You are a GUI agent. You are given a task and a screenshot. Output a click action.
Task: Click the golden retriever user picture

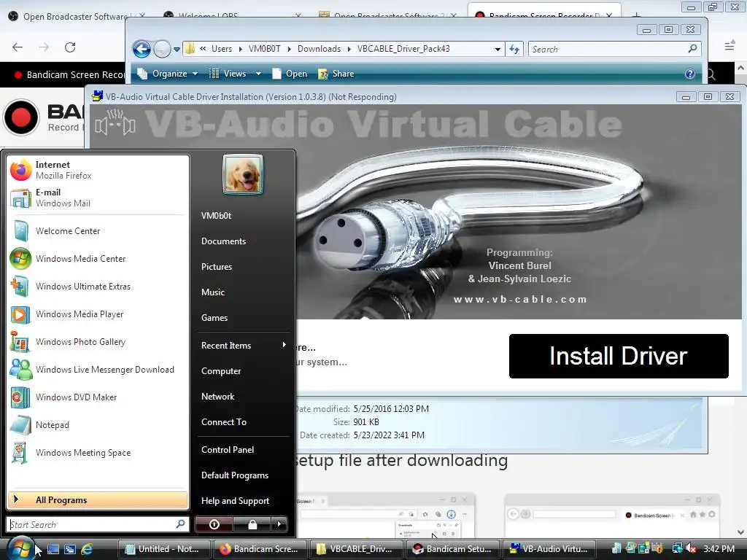pyautogui.click(x=242, y=174)
